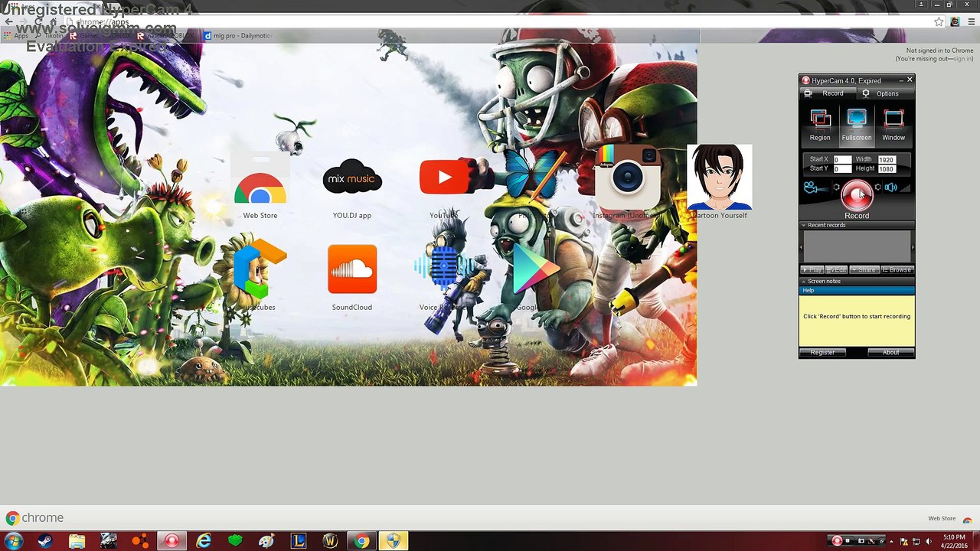980x551 pixels.
Task: Open audio settings gear beside speaker icon
Action: [x=878, y=187]
